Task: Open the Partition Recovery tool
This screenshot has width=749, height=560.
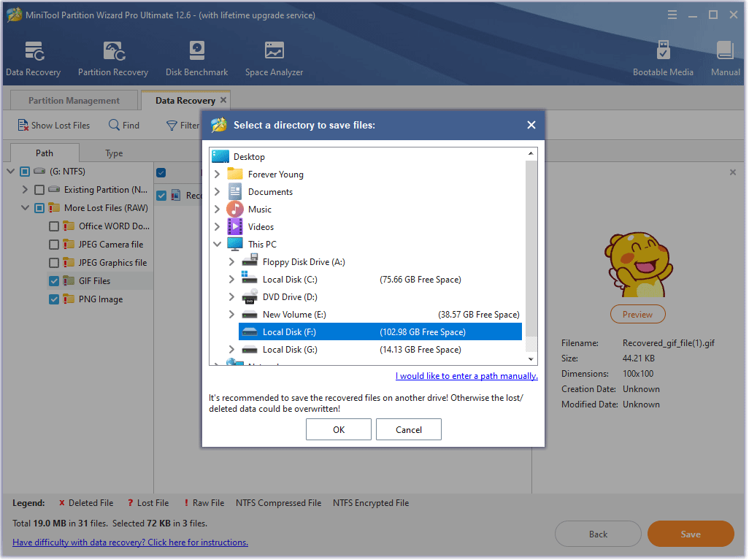Action: [112, 57]
